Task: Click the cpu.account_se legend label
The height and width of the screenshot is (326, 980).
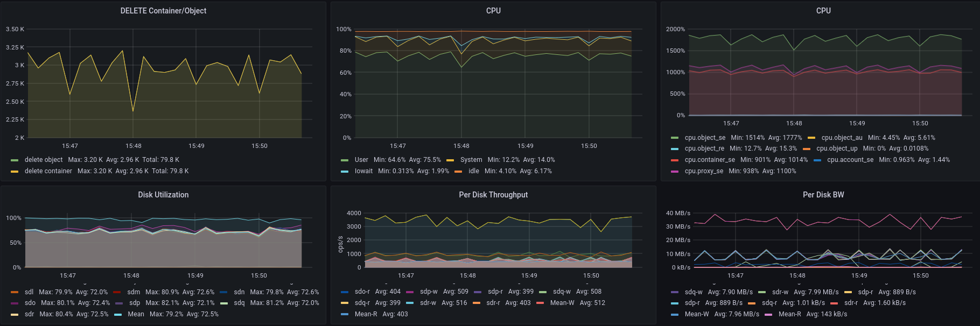Action: (850, 160)
